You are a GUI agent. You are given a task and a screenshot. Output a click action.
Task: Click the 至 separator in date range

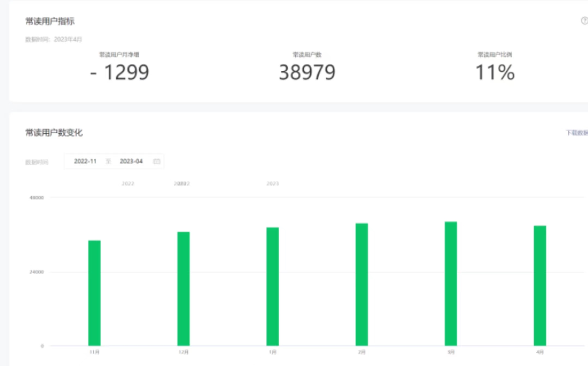[x=108, y=161]
